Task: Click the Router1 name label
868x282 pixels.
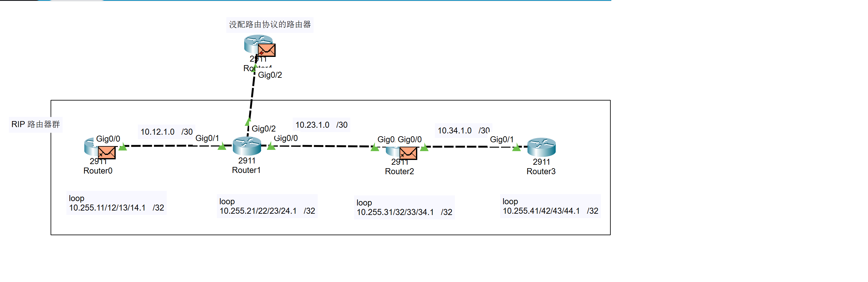Action: pyautogui.click(x=246, y=170)
